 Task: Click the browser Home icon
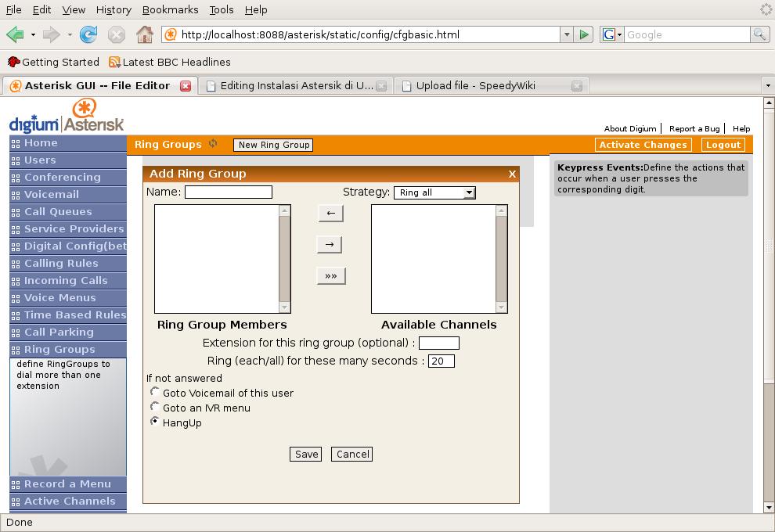[144, 34]
